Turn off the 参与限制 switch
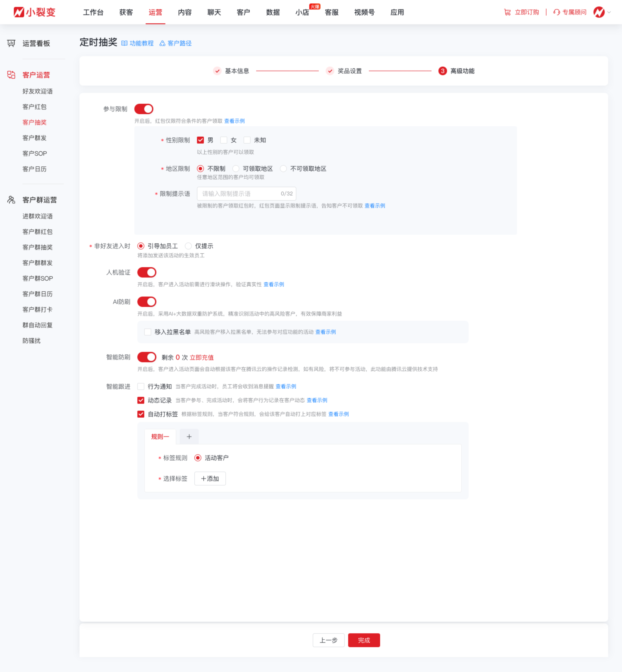This screenshot has height=672, width=622. click(144, 109)
